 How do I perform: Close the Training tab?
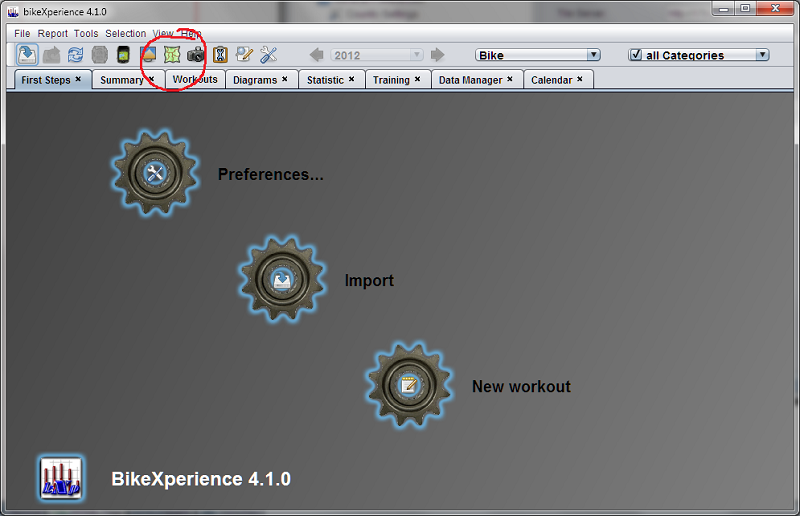coord(417,79)
